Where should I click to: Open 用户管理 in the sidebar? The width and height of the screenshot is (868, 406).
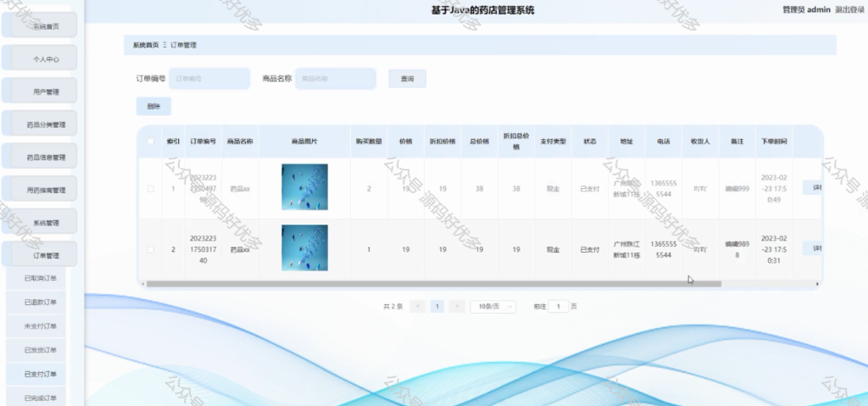coord(40,92)
